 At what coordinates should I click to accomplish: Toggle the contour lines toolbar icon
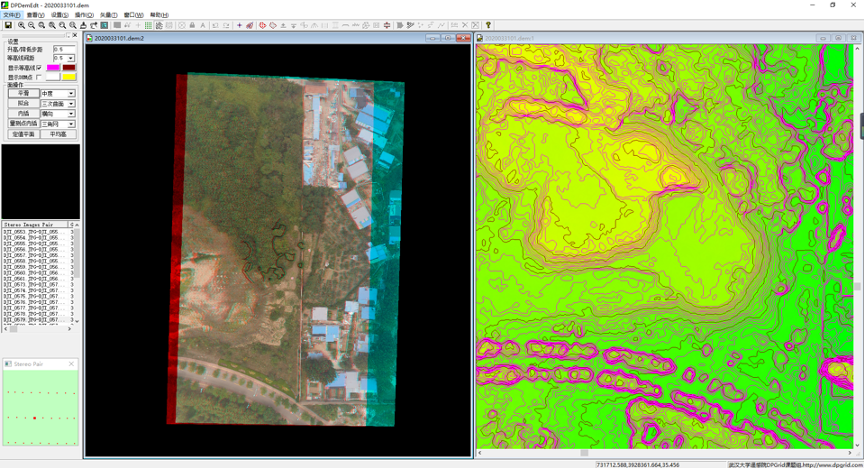pyautogui.click(x=159, y=25)
